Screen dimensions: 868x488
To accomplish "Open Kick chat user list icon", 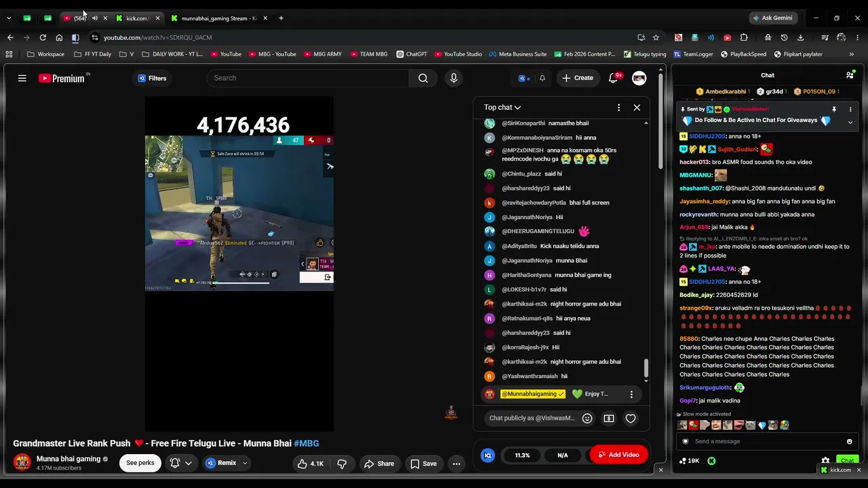I will [850, 75].
